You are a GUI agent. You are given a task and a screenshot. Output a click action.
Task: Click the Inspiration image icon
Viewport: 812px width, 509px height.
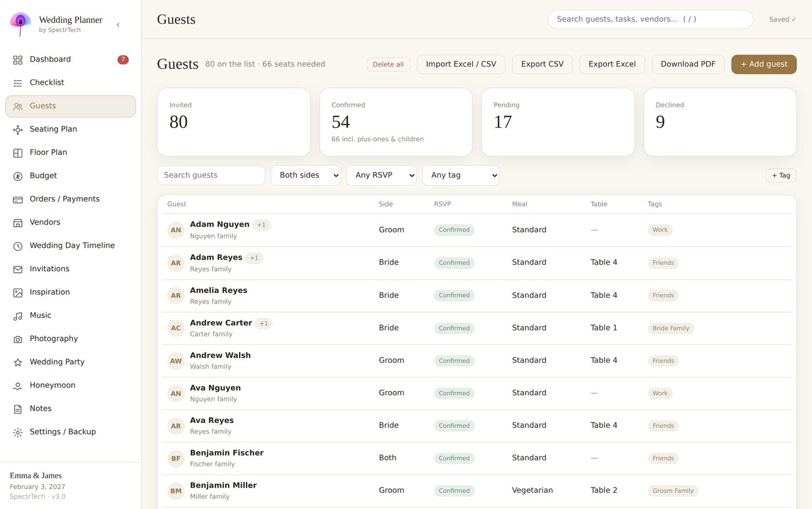[18, 293]
